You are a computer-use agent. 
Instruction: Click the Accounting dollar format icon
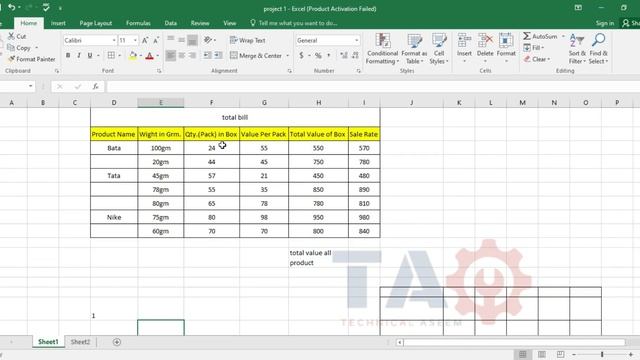301,56
